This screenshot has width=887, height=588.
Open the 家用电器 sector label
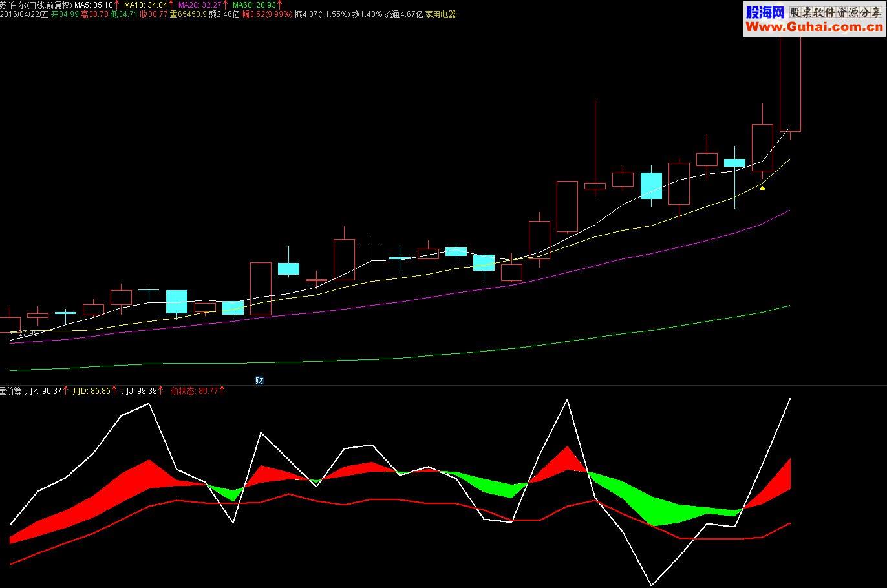[440, 14]
